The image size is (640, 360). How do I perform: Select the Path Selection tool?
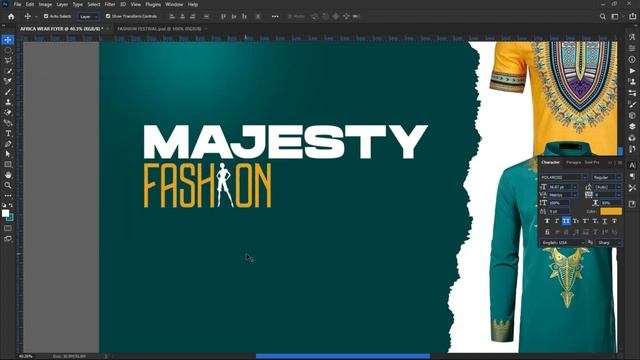point(8,154)
